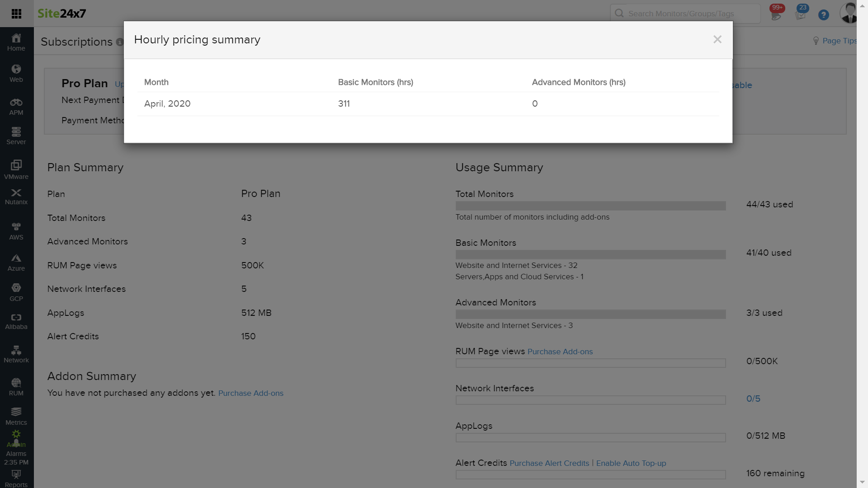Open alarm notifications with 99+ badge
This screenshot has width=868, height=488.
click(777, 13)
